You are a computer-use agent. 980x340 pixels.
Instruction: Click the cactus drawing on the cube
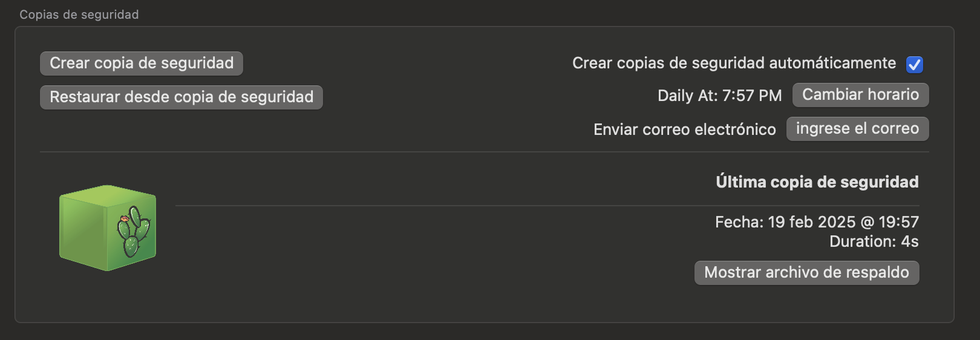pos(134,232)
